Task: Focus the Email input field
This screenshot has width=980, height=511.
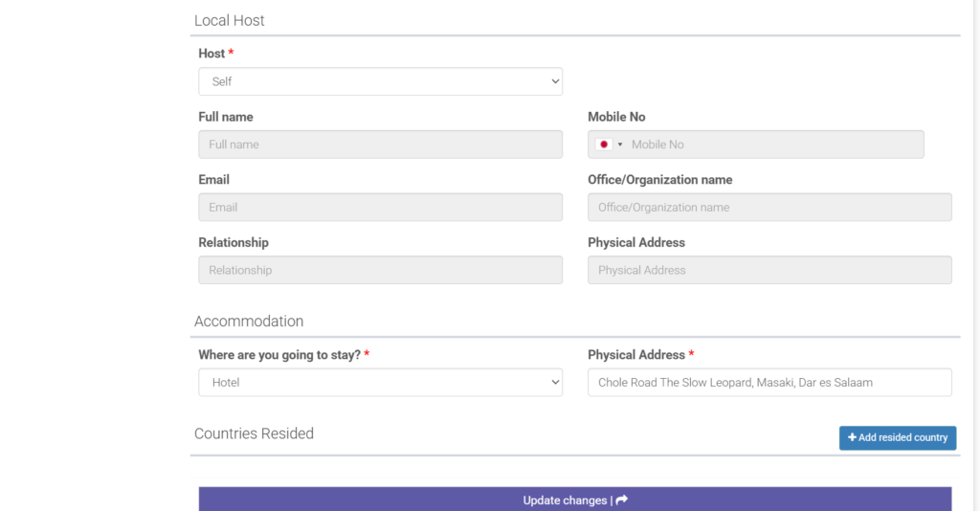Action: (380, 207)
